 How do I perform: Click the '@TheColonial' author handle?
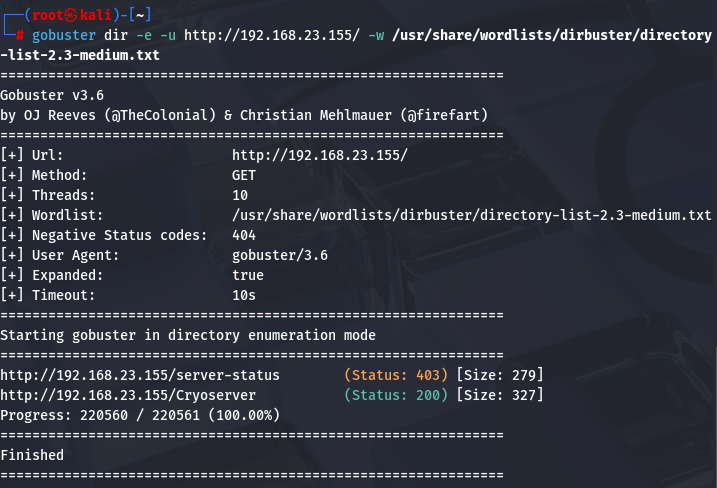tap(160, 115)
